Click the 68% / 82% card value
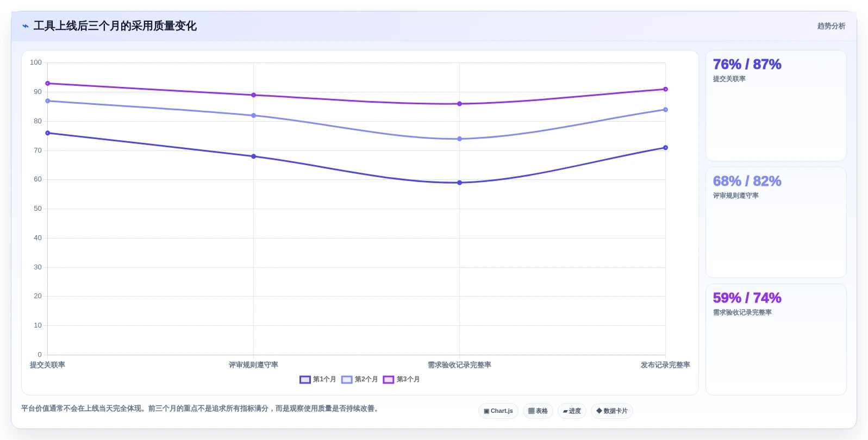Image resolution: width=868 pixels, height=440 pixels. coord(747,181)
